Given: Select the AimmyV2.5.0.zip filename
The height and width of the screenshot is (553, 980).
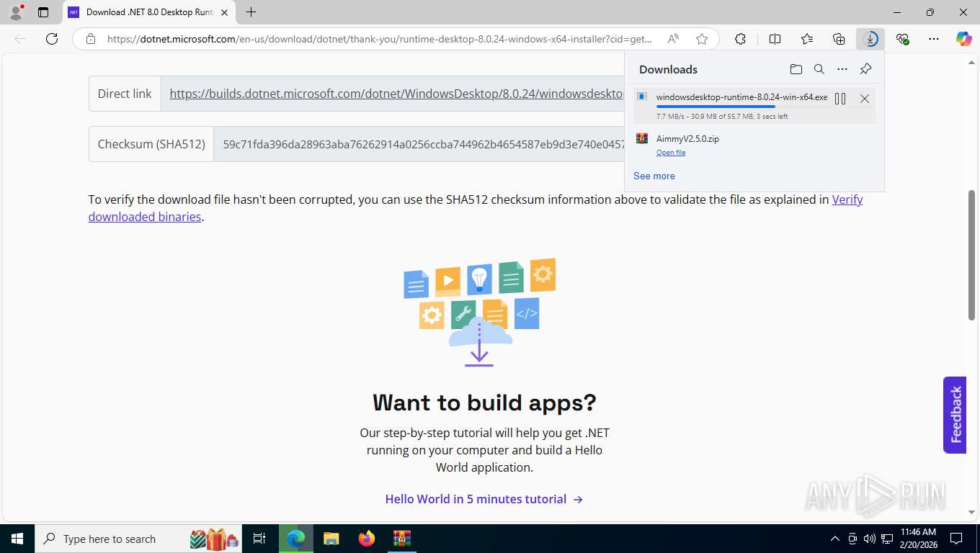Looking at the screenshot, I should [687, 138].
